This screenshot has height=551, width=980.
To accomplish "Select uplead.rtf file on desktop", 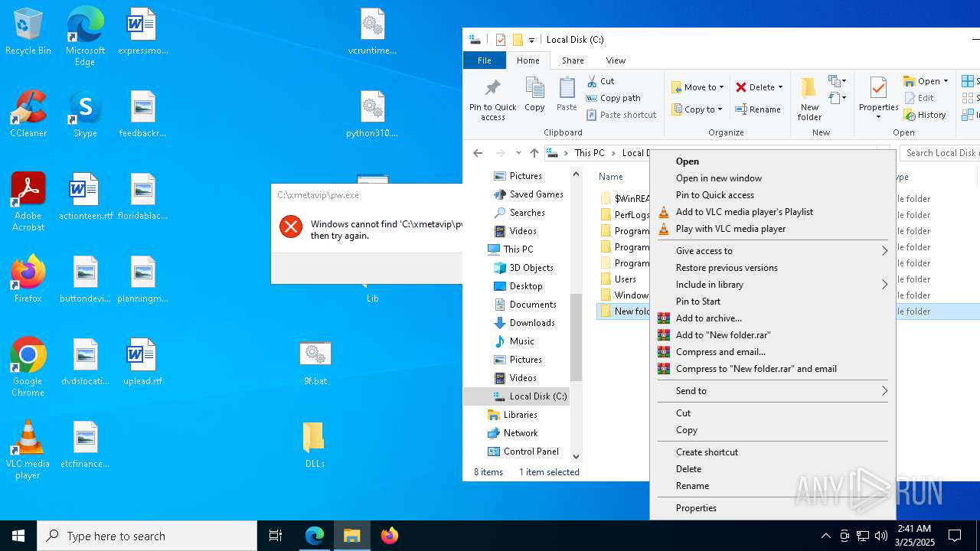I will click(142, 362).
